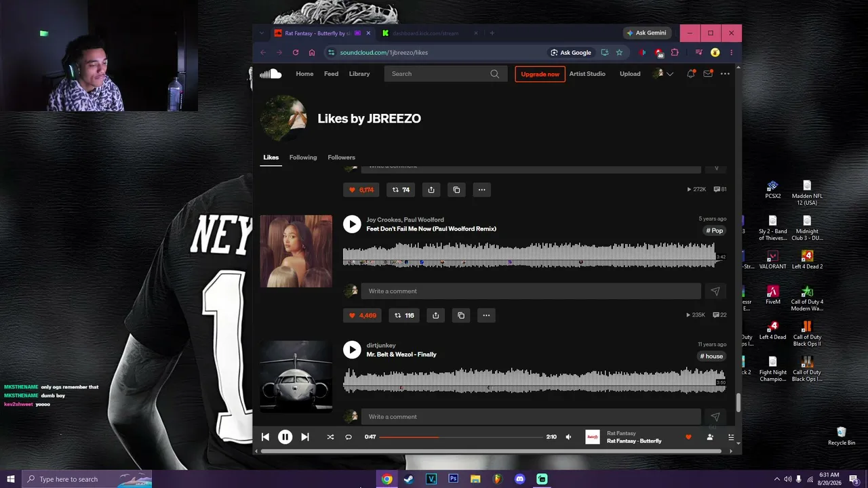Viewport: 868px width, 488px height.
Task: Bookmark this page with the star icon
Action: click(619, 52)
